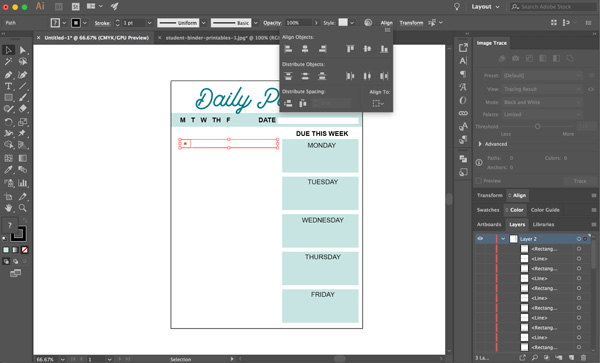600x363 pixels.
Task: Open the Swatches panel tab
Action: click(488, 210)
